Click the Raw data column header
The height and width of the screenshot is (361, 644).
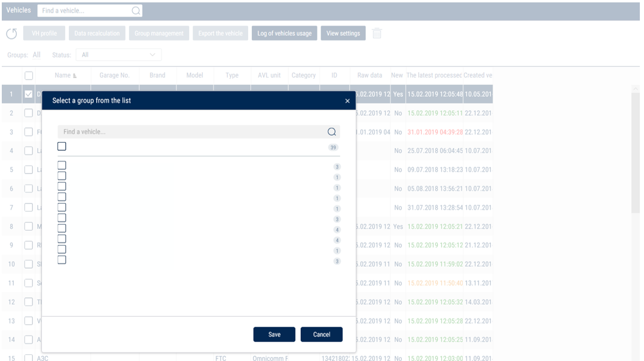point(370,75)
